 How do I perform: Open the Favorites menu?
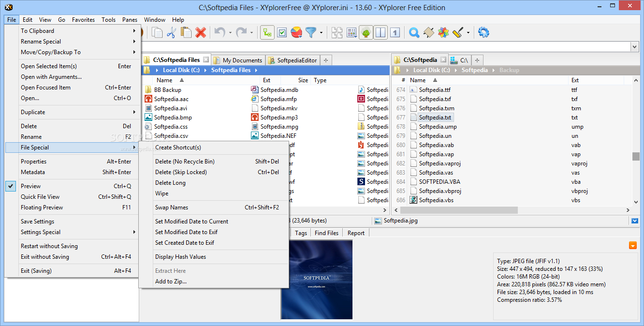[x=83, y=20]
